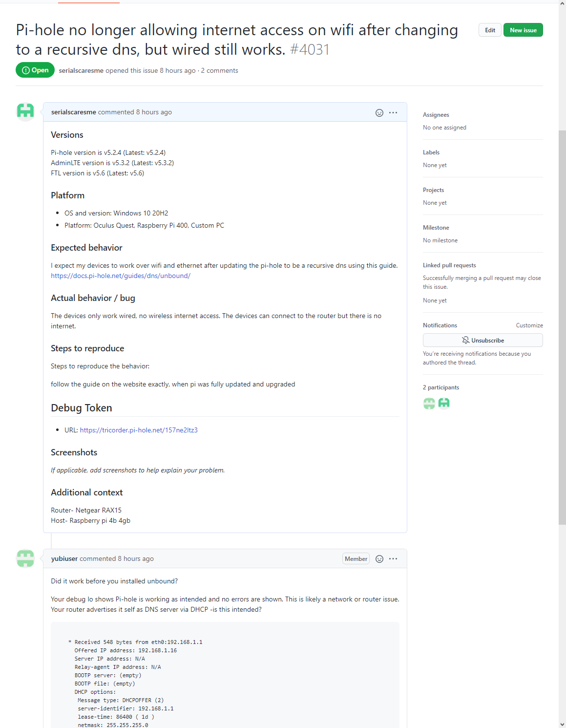
Task: Click the Labels sidebar heading
Action: coord(431,152)
